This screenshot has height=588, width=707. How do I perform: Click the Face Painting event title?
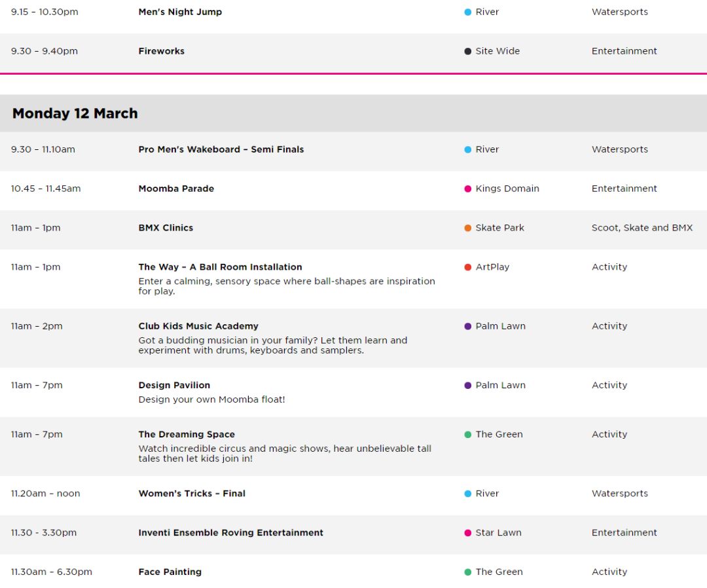170,572
